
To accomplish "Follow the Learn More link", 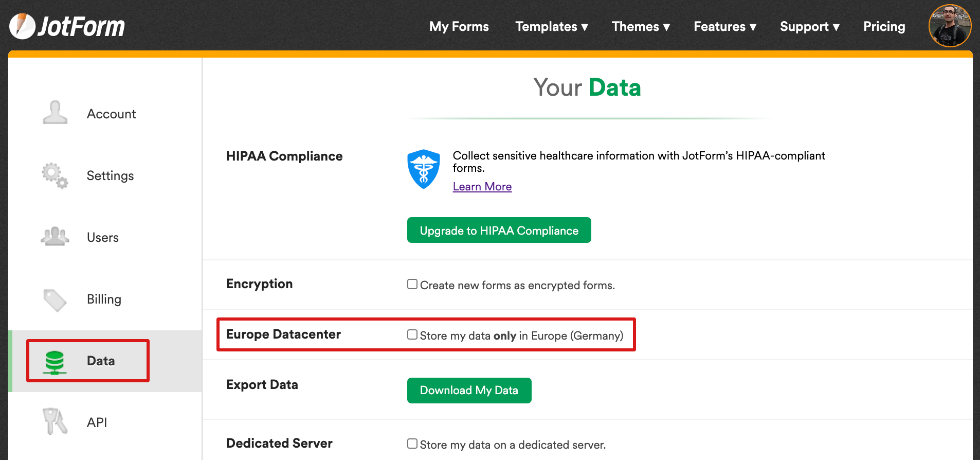I will pyautogui.click(x=482, y=187).
